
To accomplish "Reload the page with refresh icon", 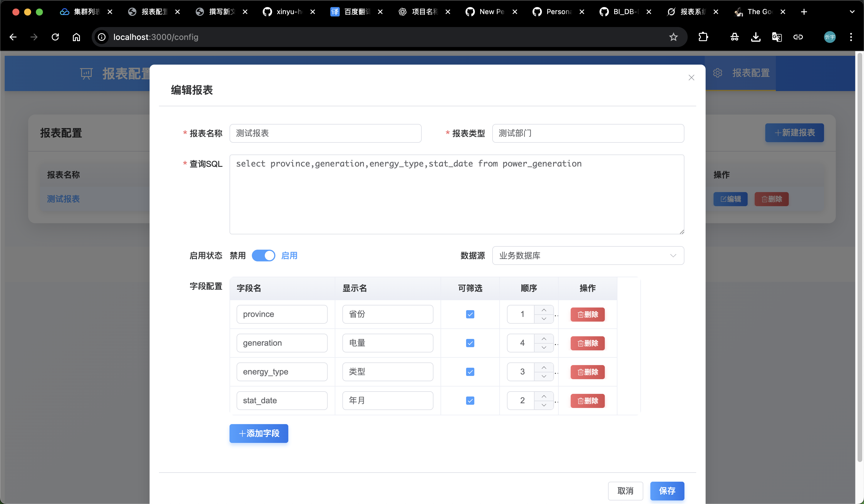I will click(55, 37).
